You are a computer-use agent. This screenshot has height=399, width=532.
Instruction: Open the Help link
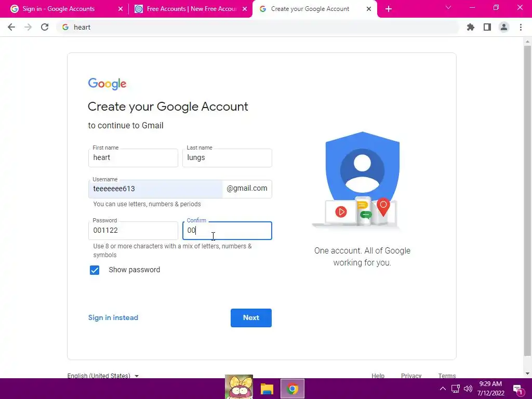tap(378, 376)
